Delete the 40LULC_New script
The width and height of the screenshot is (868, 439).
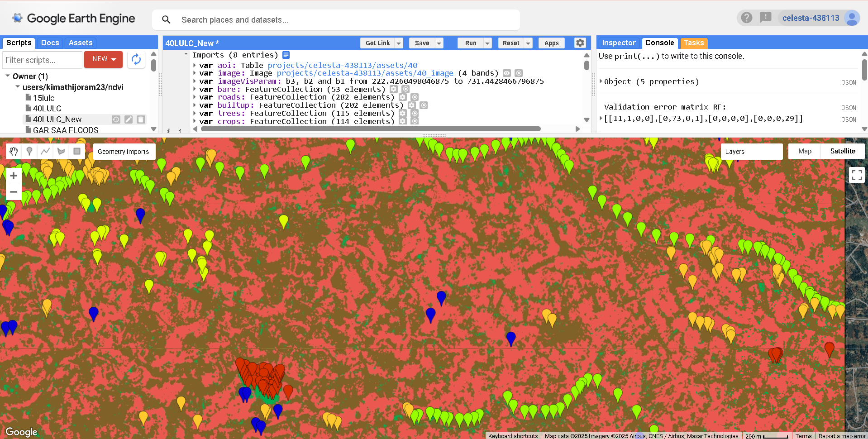pyautogui.click(x=141, y=119)
